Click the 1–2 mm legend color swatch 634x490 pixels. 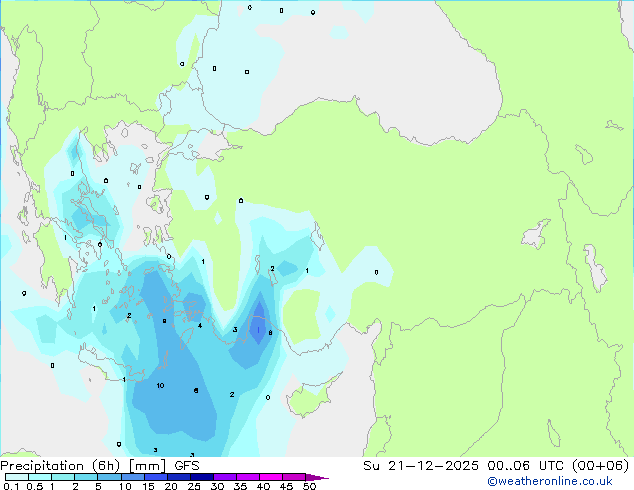[x=63, y=477]
